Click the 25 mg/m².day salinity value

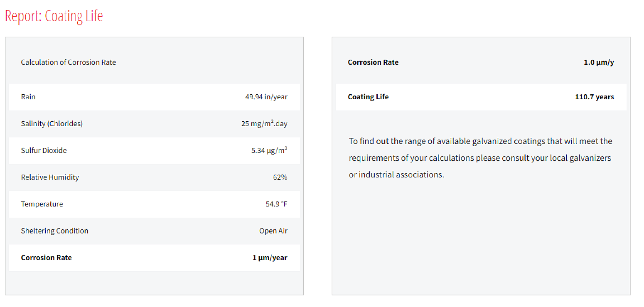(264, 124)
